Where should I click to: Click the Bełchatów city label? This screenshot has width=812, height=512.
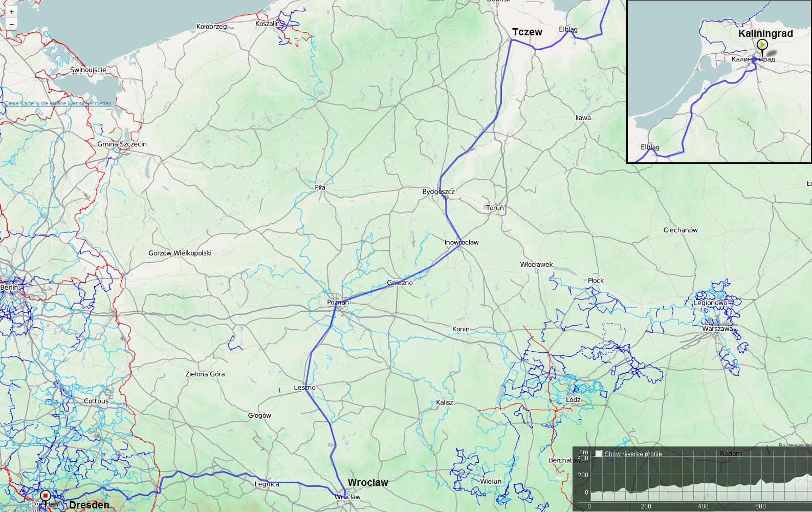pos(564,460)
